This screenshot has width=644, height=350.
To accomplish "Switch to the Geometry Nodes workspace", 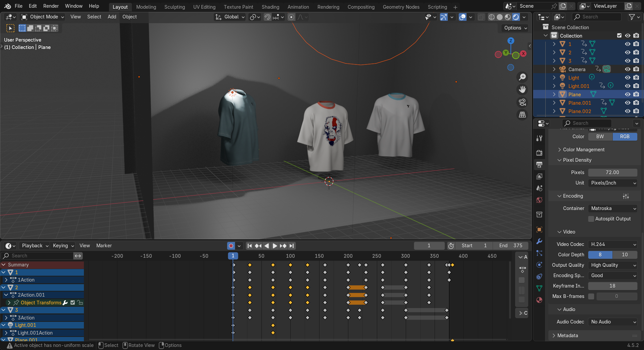I will 401,7.
